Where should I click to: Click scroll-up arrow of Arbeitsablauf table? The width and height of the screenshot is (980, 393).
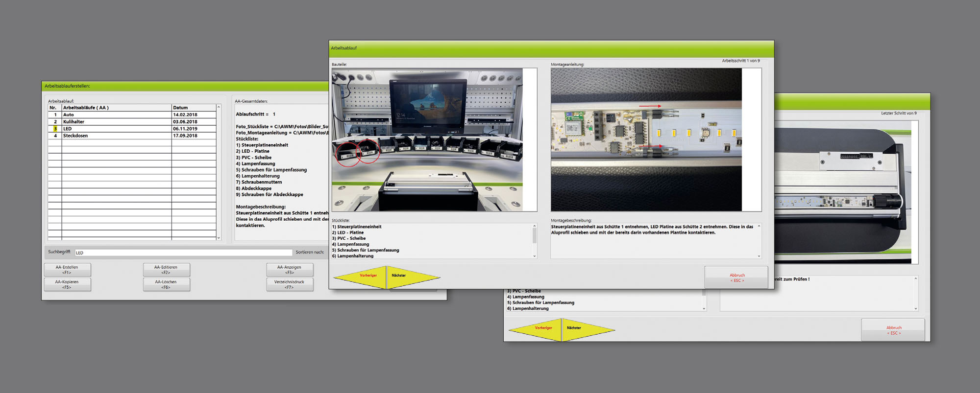coord(219,107)
